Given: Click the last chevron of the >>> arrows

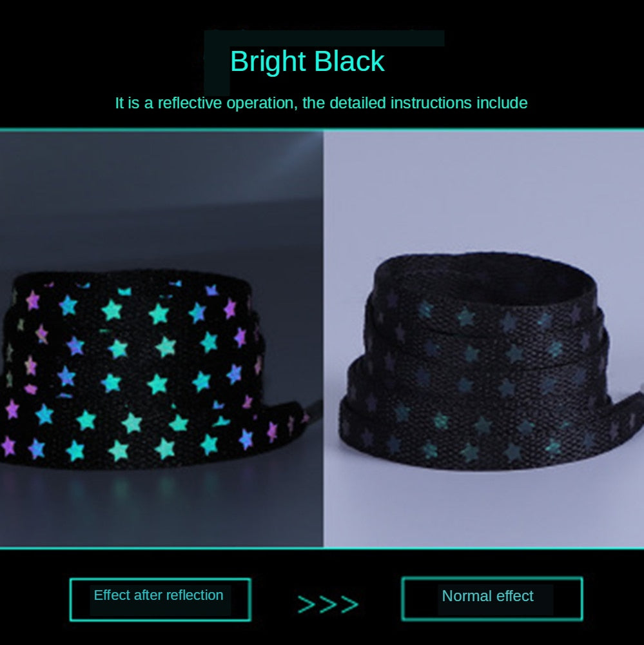Looking at the screenshot, I should (350, 604).
